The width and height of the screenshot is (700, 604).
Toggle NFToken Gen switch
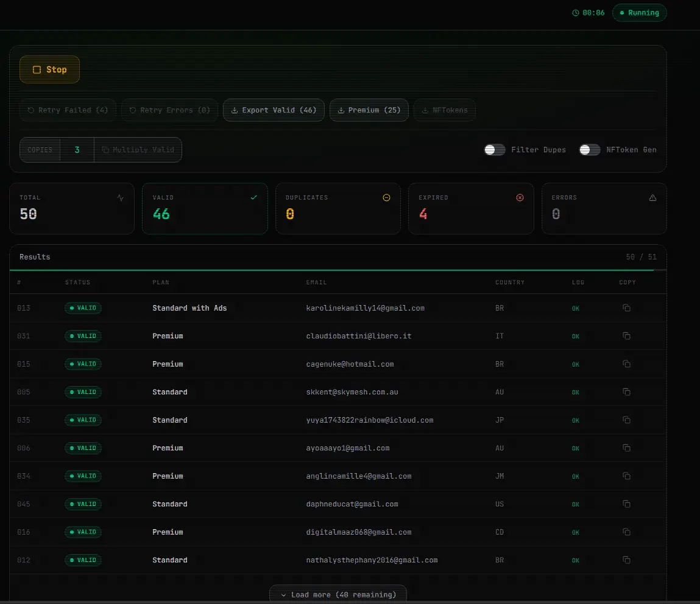coord(589,150)
